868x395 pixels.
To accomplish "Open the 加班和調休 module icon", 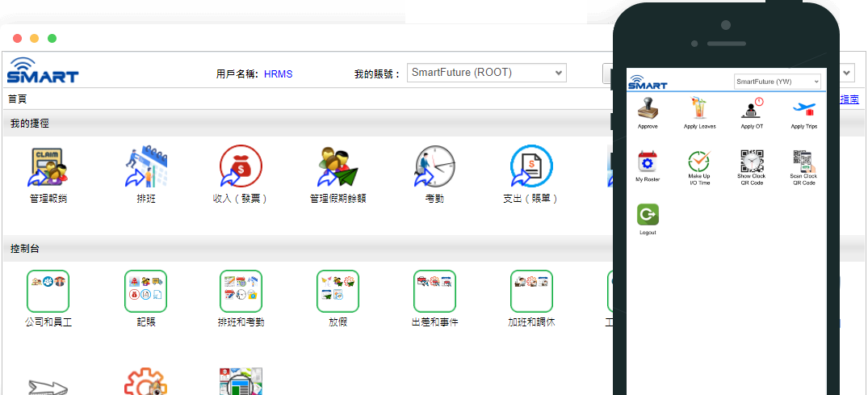I will point(531,291).
